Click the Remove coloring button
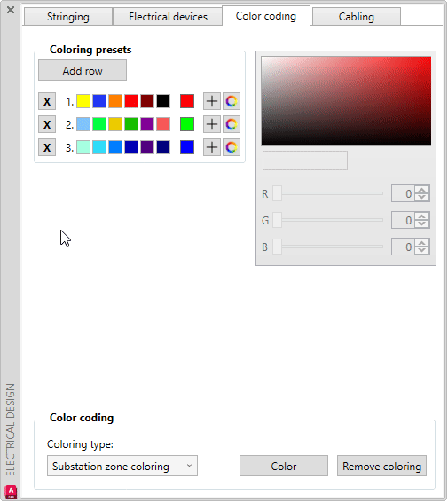This screenshot has height=502, width=448. (x=381, y=466)
